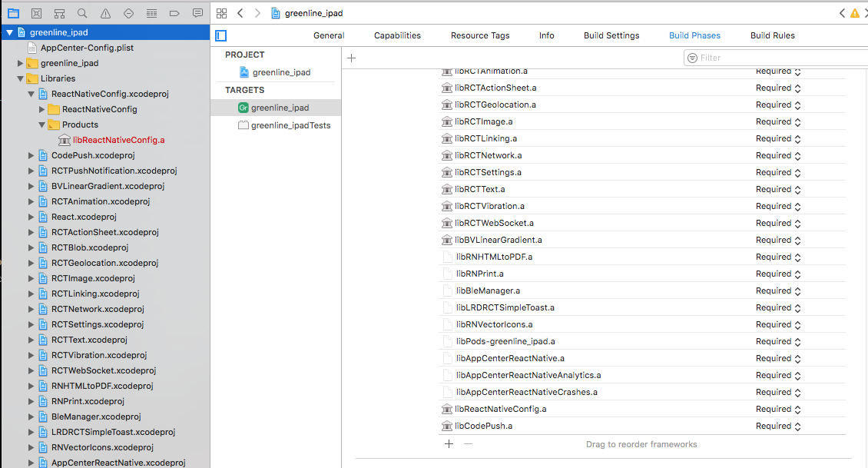The height and width of the screenshot is (468, 868).
Task: Select libReactNativeConfig.a in Products
Action: (x=118, y=140)
